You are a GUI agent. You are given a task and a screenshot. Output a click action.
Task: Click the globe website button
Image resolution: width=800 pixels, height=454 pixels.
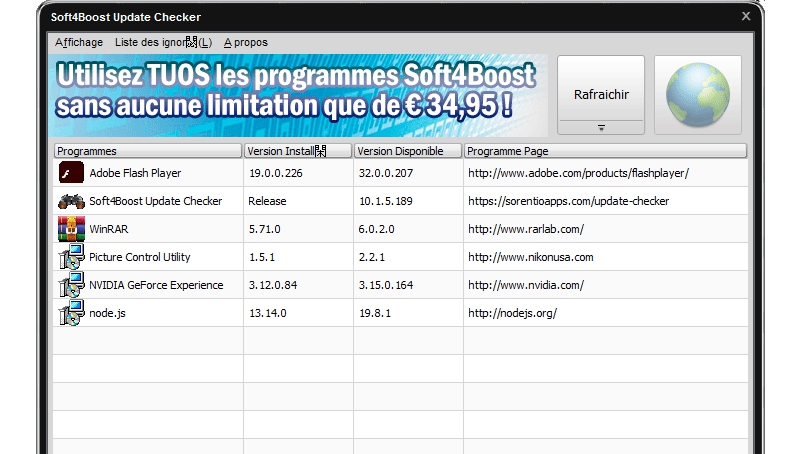coord(697,95)
